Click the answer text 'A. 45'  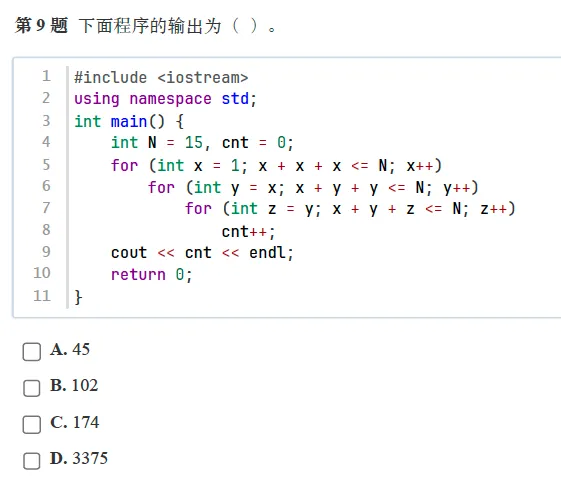pos(70,350)
